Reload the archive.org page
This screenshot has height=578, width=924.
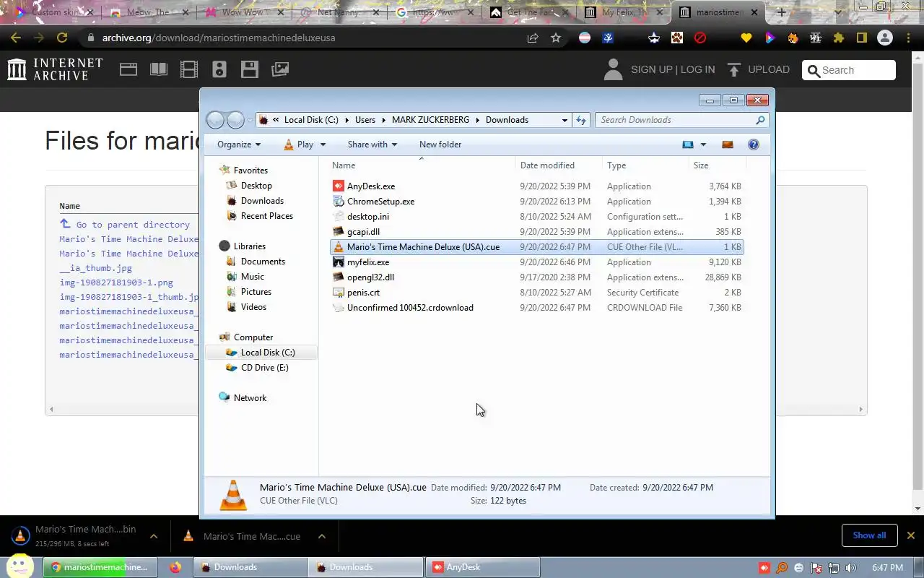[x=62, y=38]
